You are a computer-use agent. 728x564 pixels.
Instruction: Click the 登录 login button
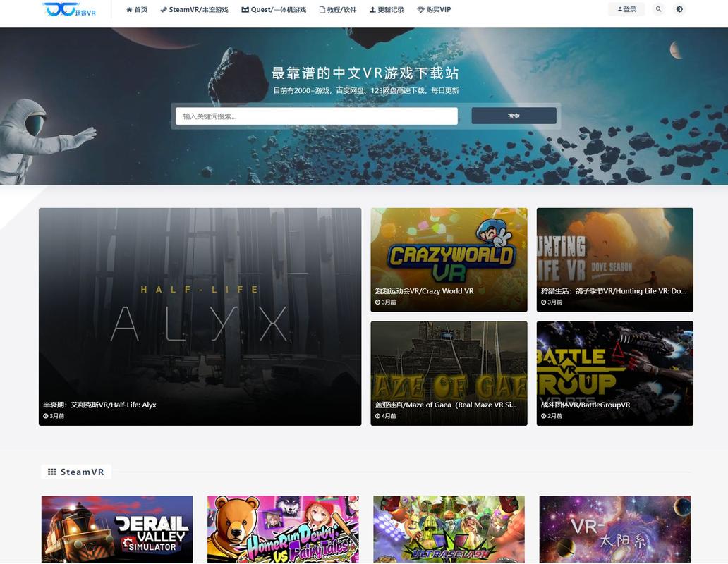[x=627, y=9]
